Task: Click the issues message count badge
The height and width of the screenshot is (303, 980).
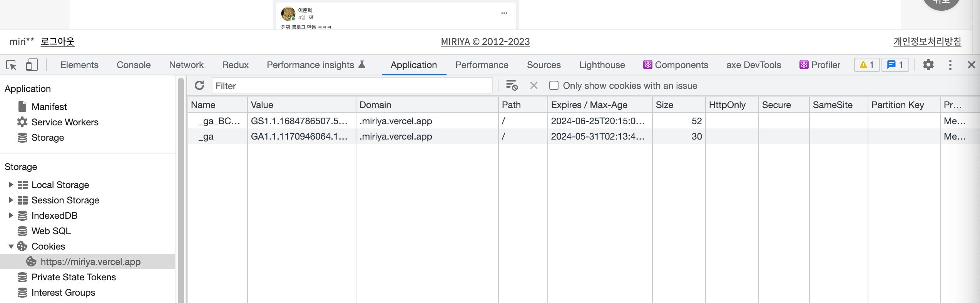Action: pyautogui.click(x=895, y=65)
